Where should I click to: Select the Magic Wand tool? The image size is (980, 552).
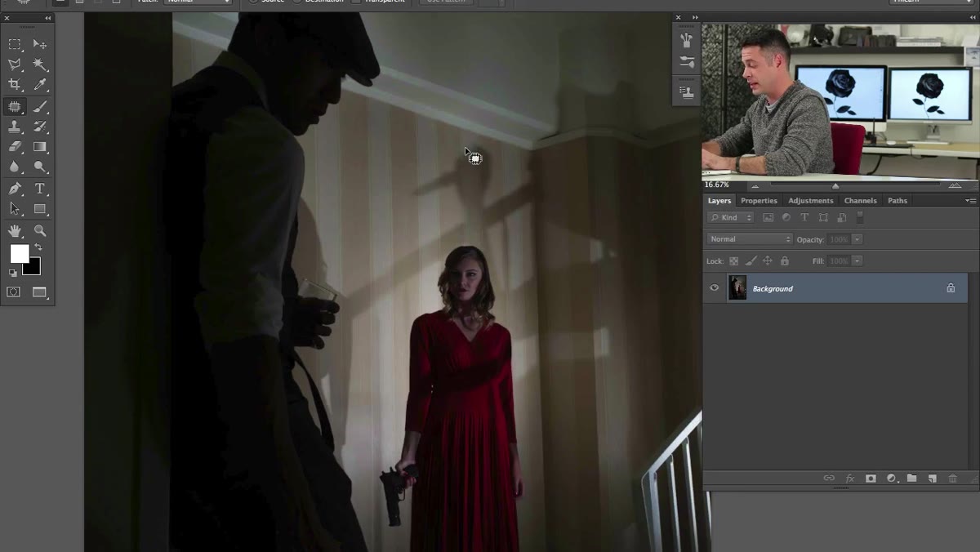pos(40,65)
